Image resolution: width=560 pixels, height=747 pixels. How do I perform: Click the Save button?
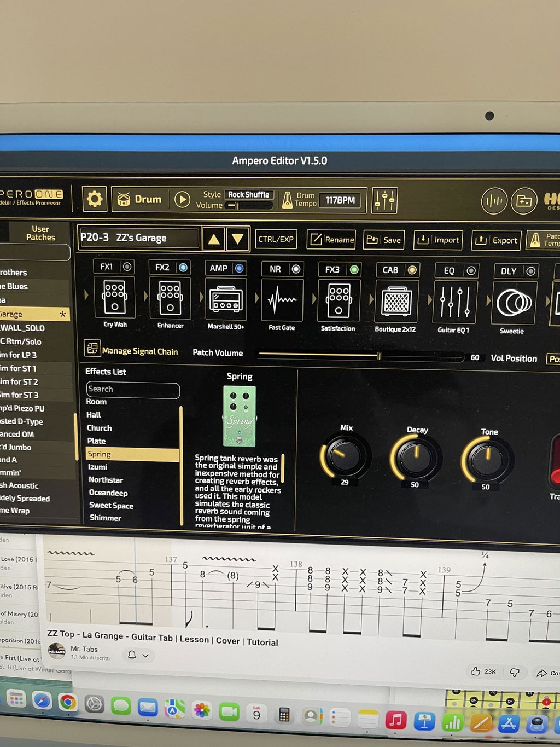click(384, 240)
